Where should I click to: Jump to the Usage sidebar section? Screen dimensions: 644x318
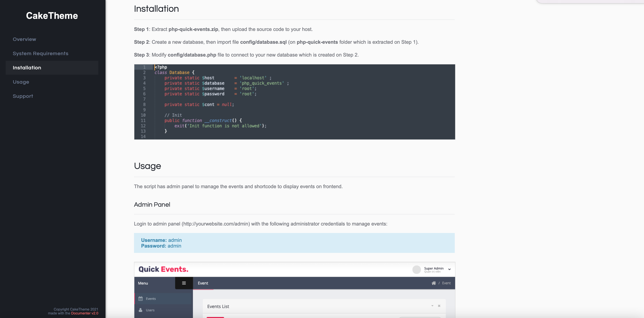click(x=21, y=82)
